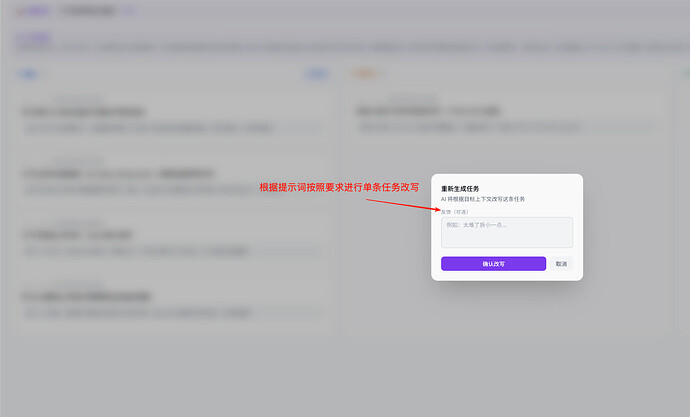Cancel the dialog with 取消
This screenshot has height=417, width=690.
click(561, 264)
